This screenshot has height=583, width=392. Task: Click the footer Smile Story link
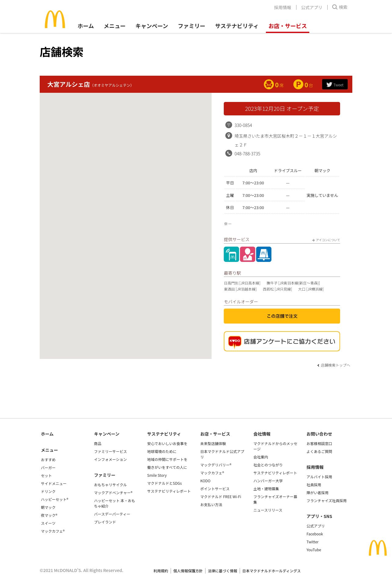pyautogui.click(x=157, y=475)
